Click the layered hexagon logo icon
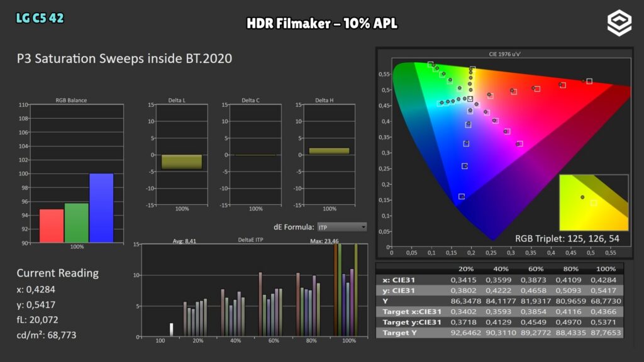The width and height of the screenshot is (644, 362). coord(619,23)
